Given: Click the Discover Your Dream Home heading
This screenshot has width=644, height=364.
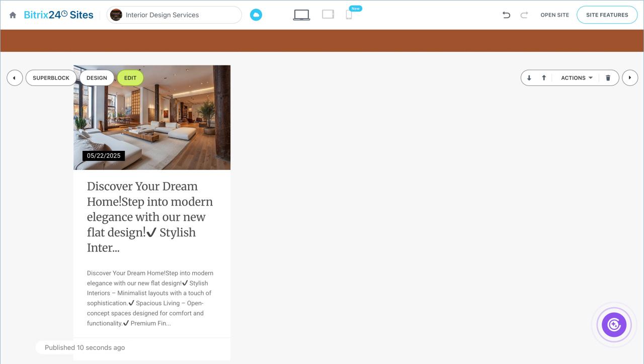Looking at the screenshot, I should click(150, 217).
